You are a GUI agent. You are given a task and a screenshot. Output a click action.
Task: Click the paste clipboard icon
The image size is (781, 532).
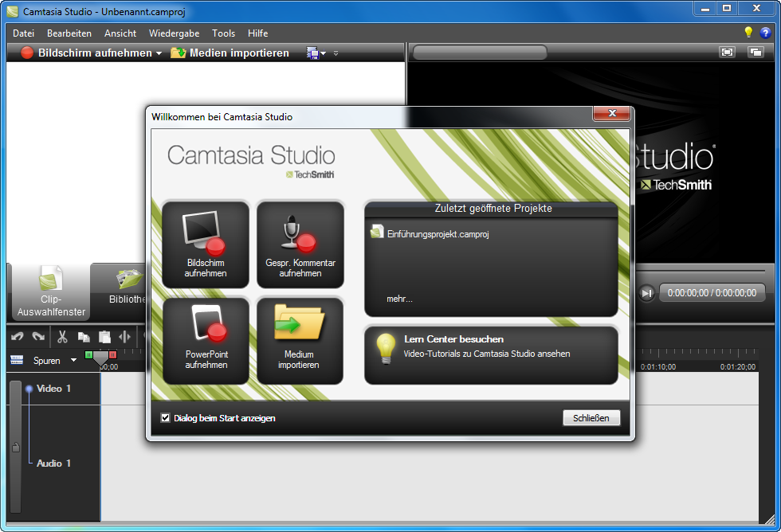click(104, 337)
